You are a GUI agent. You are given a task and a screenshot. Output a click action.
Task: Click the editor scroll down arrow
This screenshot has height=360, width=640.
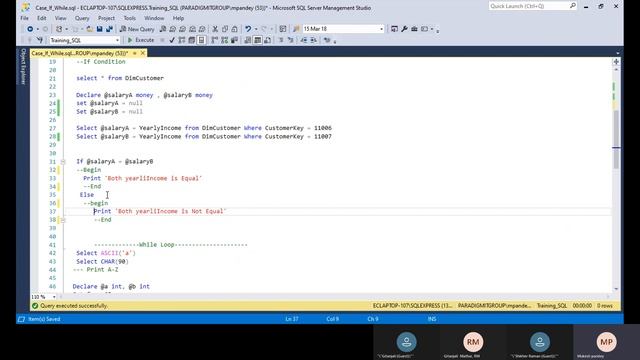click(x=616, y=289)
